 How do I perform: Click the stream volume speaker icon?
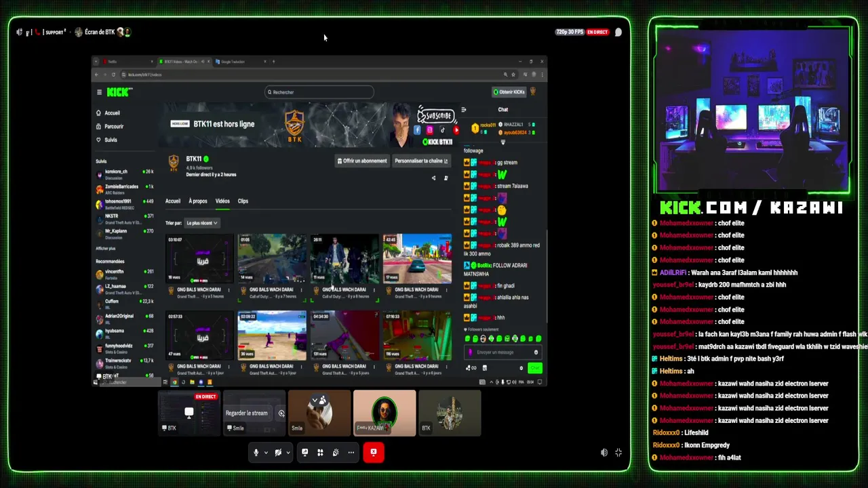pyautogui.click(x=604, y=452)
